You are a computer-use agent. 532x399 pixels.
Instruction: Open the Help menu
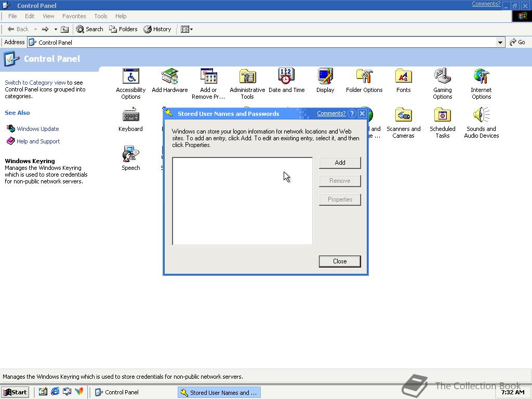121,16
